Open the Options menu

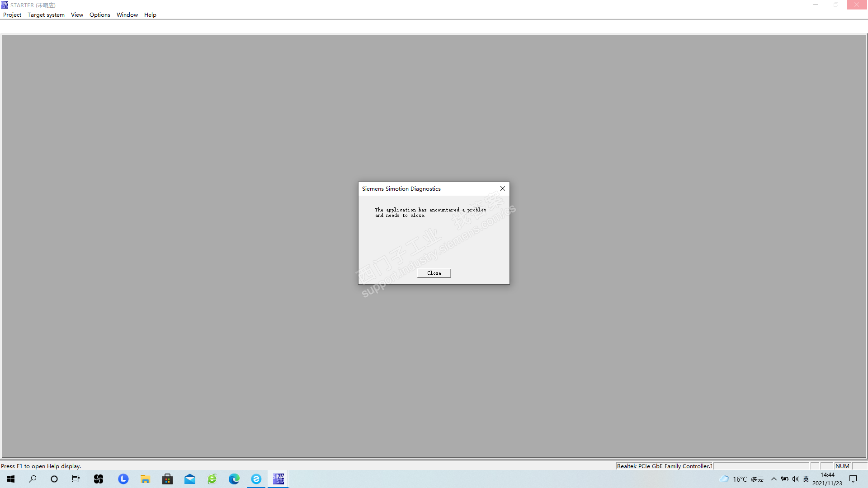pos(99,15)
